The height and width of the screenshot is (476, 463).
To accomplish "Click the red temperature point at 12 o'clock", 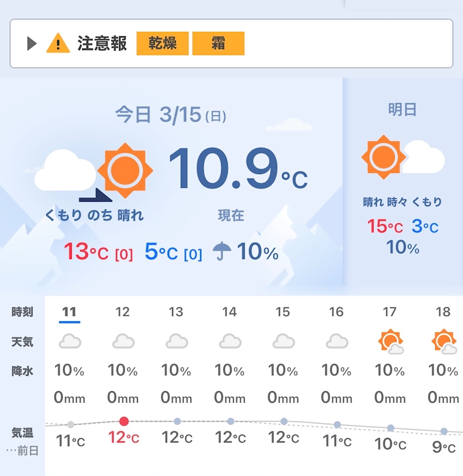I will [x=124, y=421].
